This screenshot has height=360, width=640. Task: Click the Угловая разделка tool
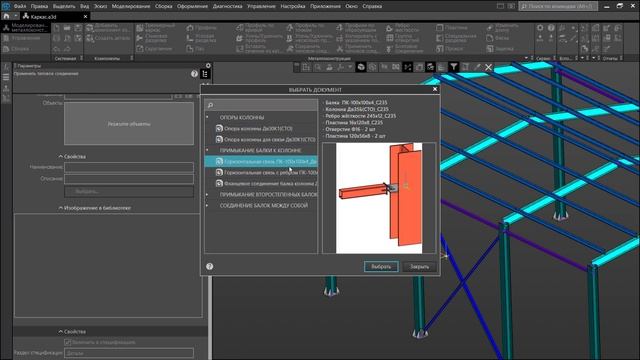coord(202,38)
